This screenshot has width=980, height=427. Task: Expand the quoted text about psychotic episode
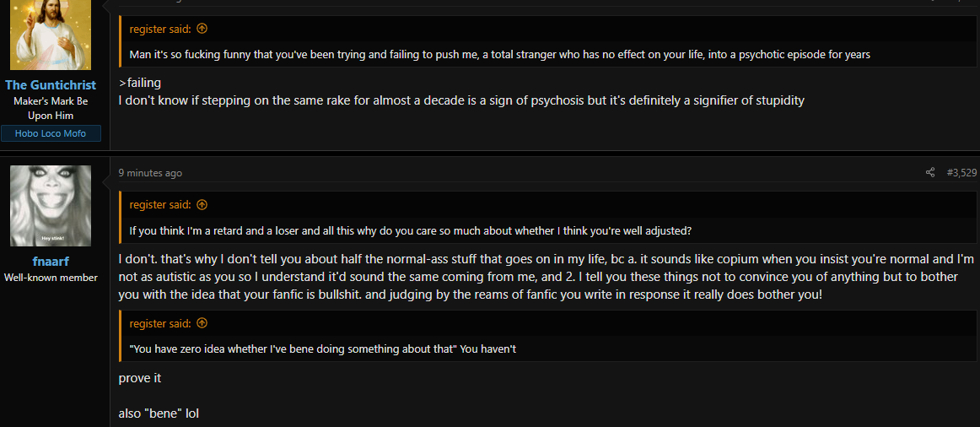coord(499,54)
